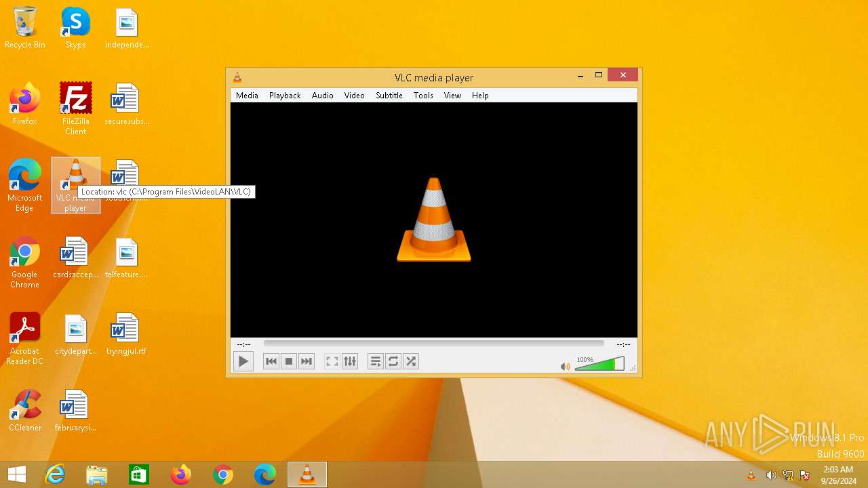Open the Windows Store from the taskbar
Screen dimensions: 868x488
click(139, 474)
